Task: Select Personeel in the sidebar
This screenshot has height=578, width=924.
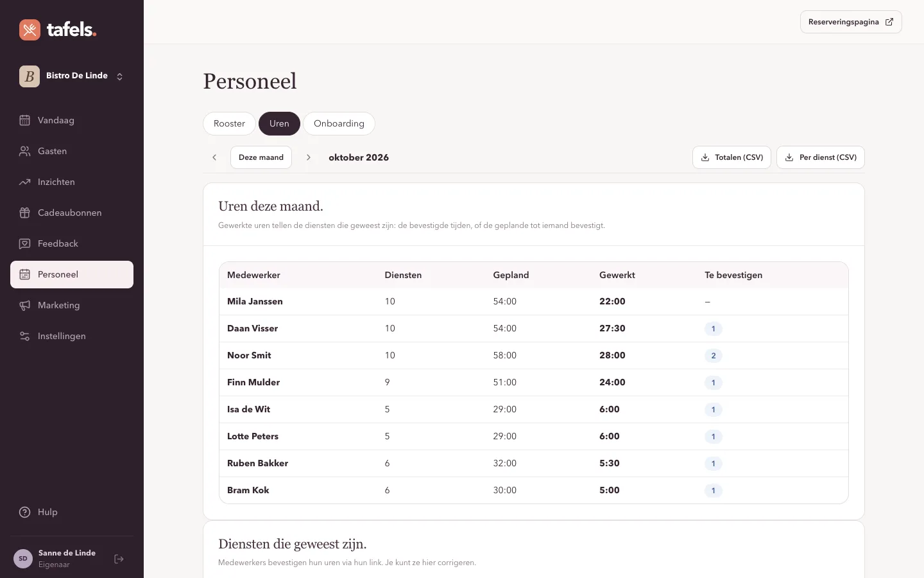Action: pos(72,274)
